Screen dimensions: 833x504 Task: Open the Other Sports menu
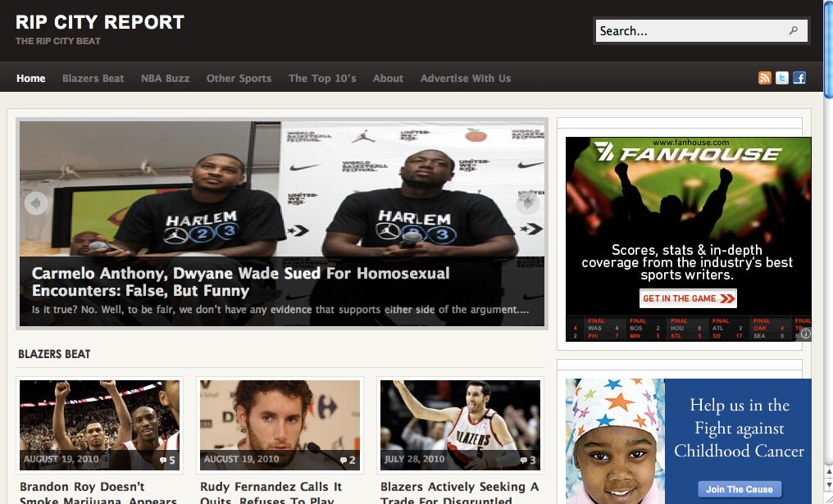(x=239, y=79)
